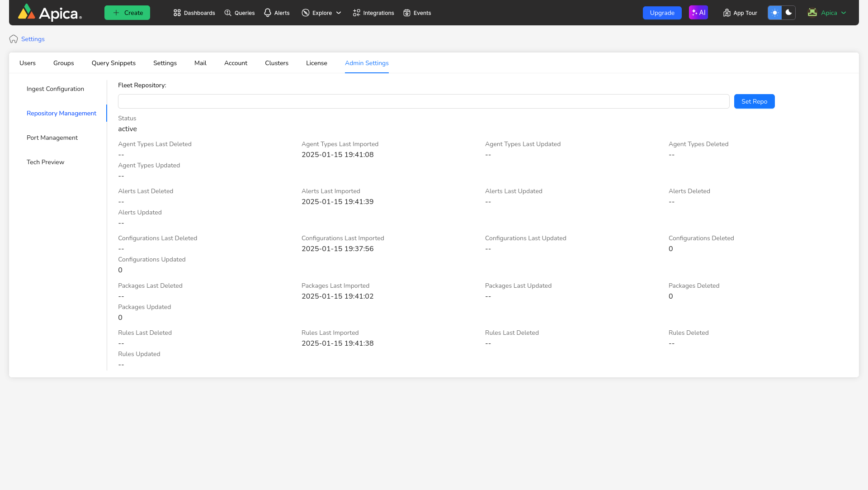868x490 pixels.
Task: Click the green Create button
Action: pyautogui.click(x=127, y=13)
